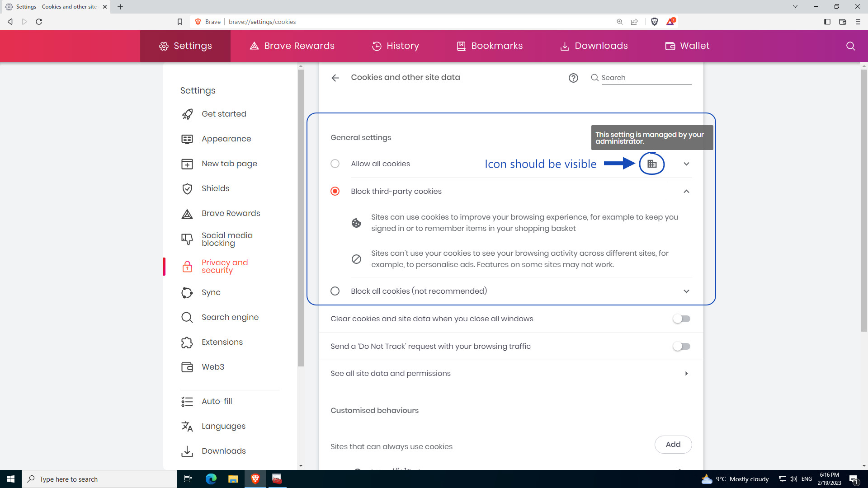868x488 pixels.
Task: Enable the clear cookies on close toggle
Action: click(x=681, y=319)
